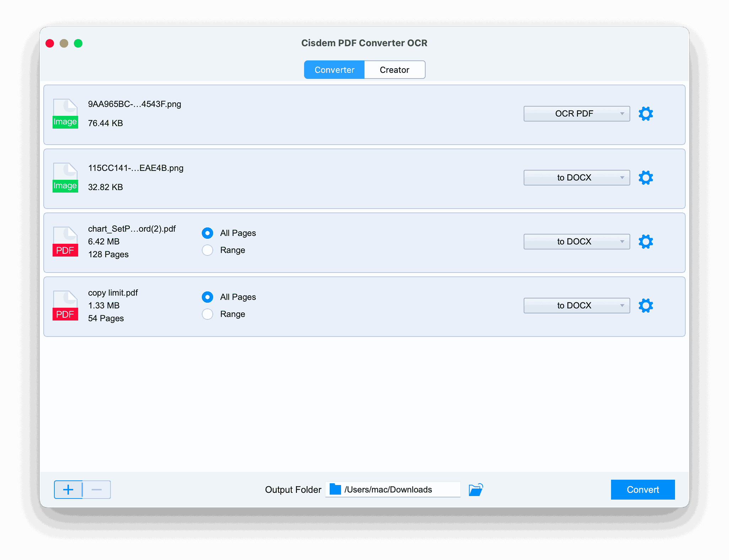Image resolution: width=729 pixels, height=560 pixels.
Task: Select file name chart_SetP…ord(2).pdf
Action: pyautogui.click(x=132, y=229)
